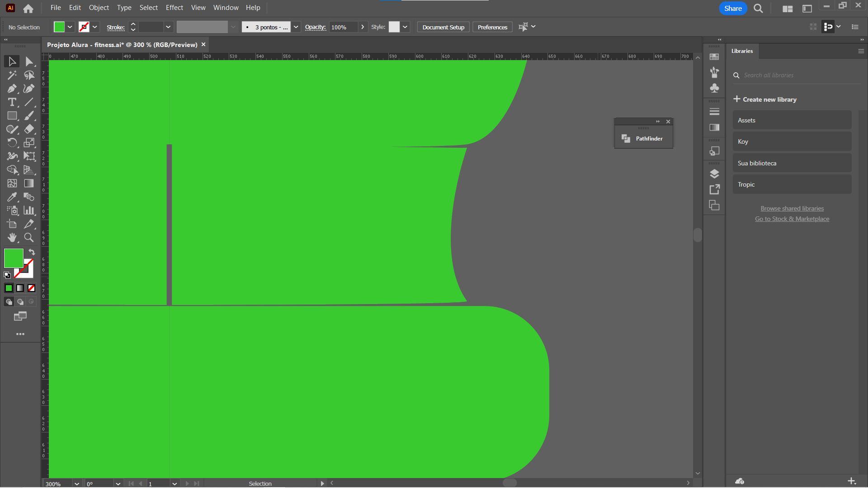Click the Preferences button
868x488 pixels.
[x=492, y=27]
